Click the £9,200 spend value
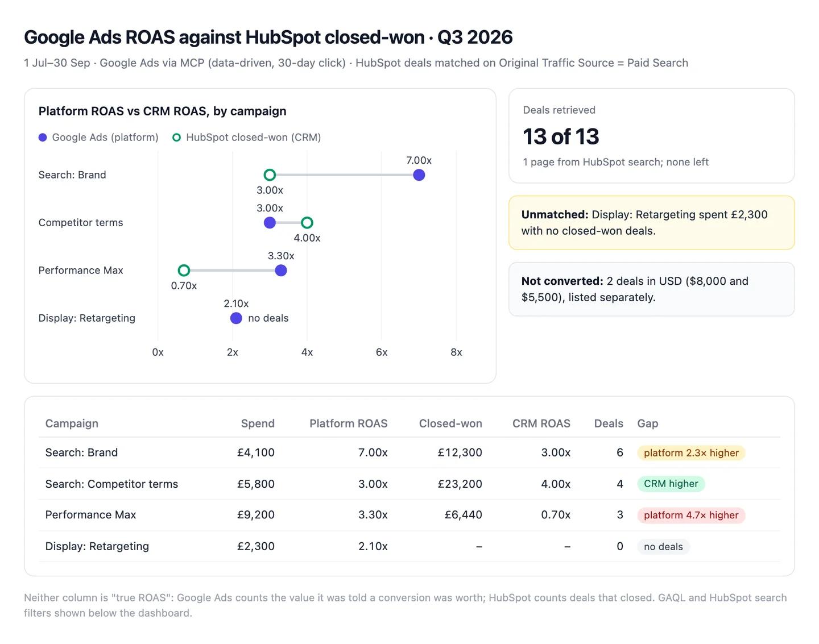The height and width of the screenshot is (644, 819). coord(256,514)
